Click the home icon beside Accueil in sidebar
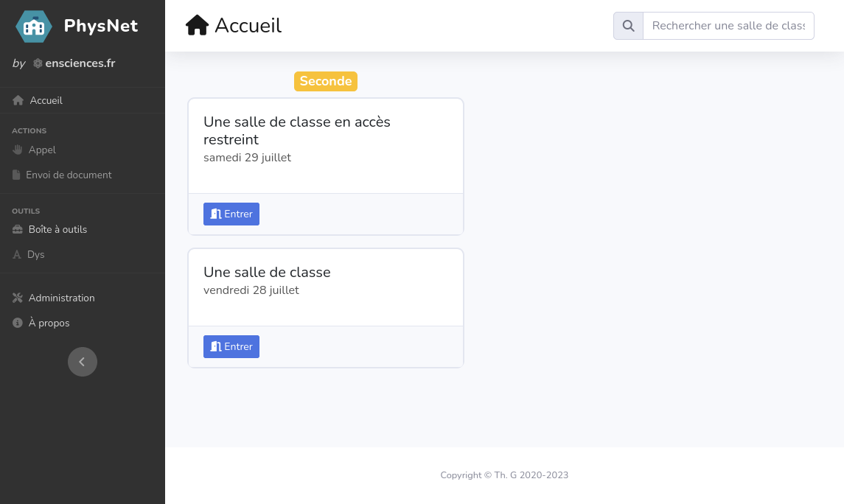Image resolution: width=844 pixels, height=504 pixels. point(18,100)
